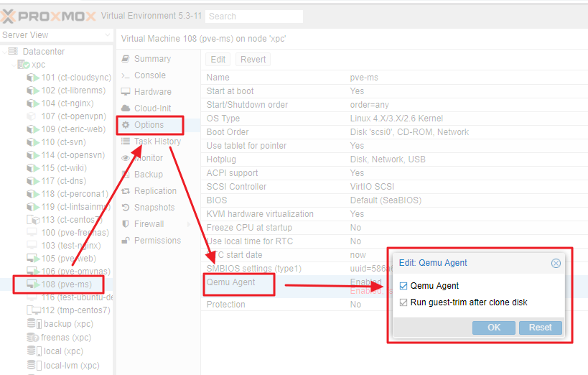Collapse the Datacenter tree node
This screenshot has height=375, width=588.
pos(4,52)
